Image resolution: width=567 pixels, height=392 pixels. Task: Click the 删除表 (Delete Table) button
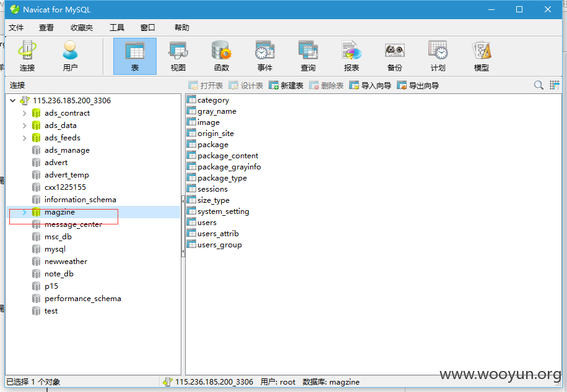click(326, 85)
